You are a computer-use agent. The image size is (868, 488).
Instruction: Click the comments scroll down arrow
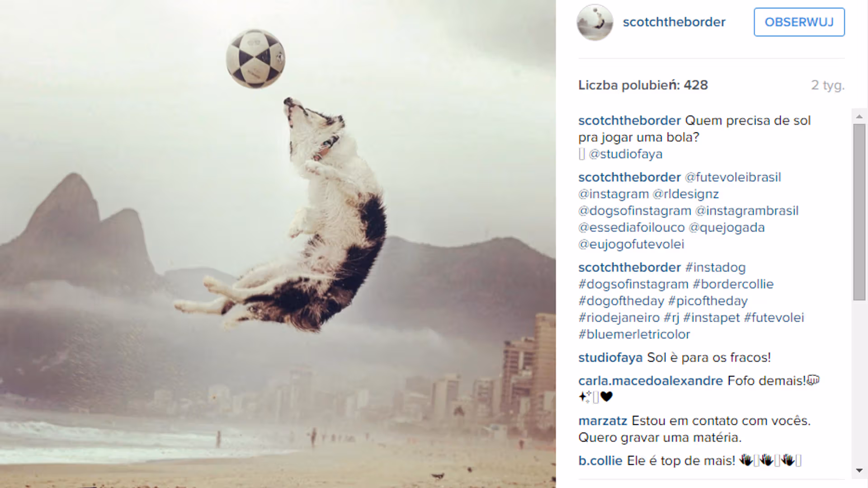click(x=859, y=471)
